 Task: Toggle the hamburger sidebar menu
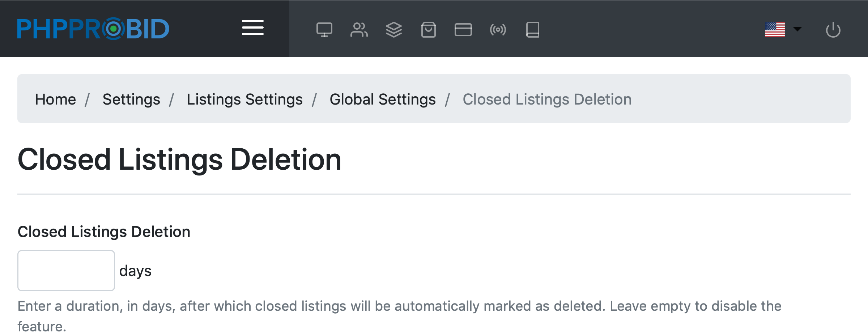click(x=252, y=28)
